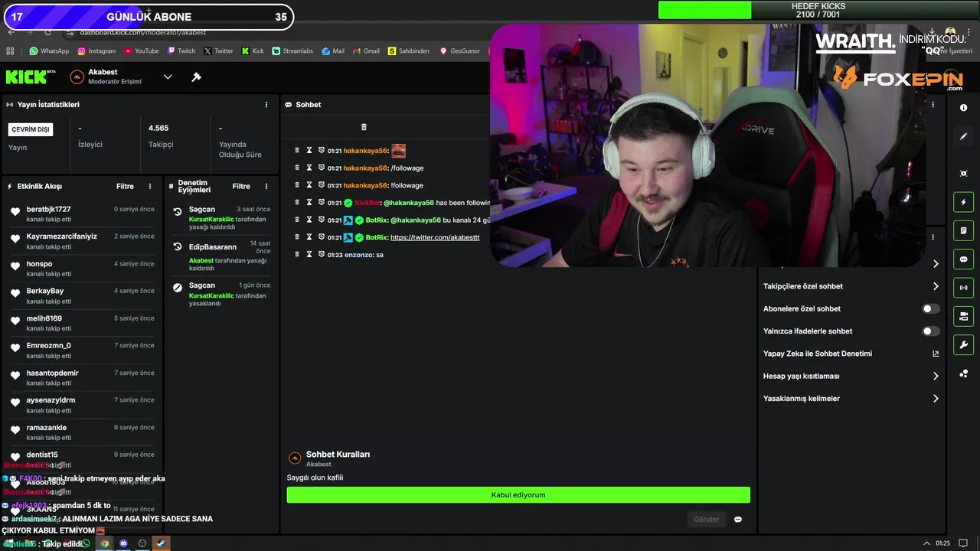Open the twitter.com/akabesttt link
Viewport: 980px width, 551px height.
[435, 237]
